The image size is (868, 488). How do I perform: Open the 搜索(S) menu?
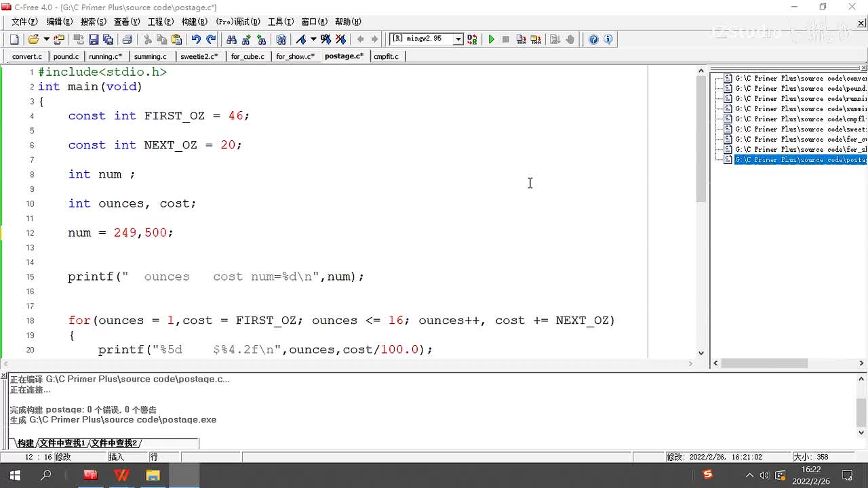click(93, 22)
